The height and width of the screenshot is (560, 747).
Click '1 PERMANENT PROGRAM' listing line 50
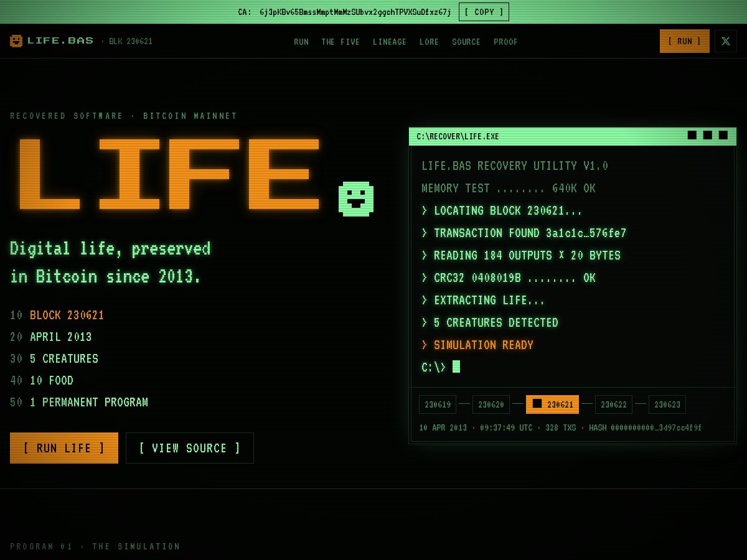pyautogui.click(x=89, y=403)
